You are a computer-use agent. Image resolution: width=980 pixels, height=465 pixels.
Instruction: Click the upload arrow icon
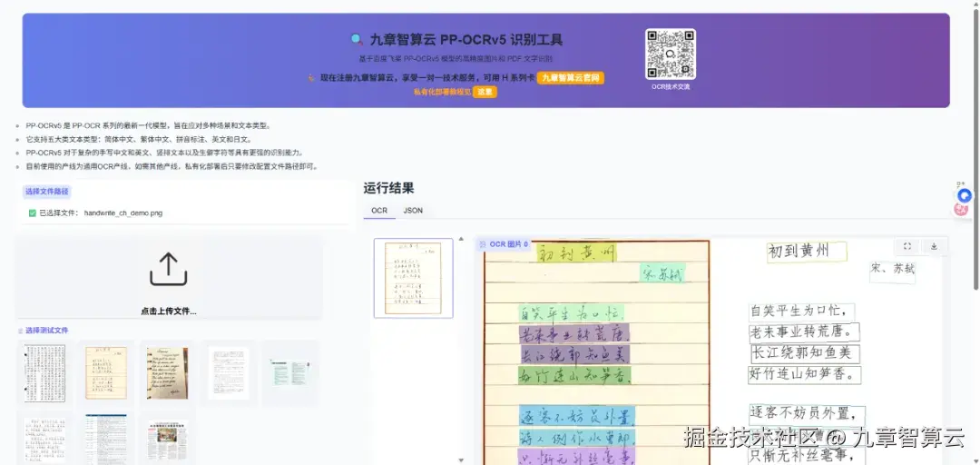(169, 269)
